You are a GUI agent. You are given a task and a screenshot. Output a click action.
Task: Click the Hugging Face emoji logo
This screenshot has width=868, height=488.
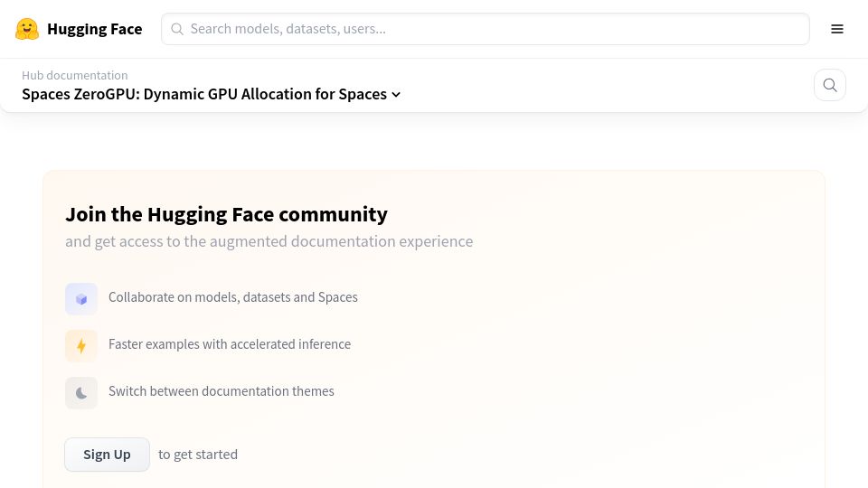tap(27, 29)
